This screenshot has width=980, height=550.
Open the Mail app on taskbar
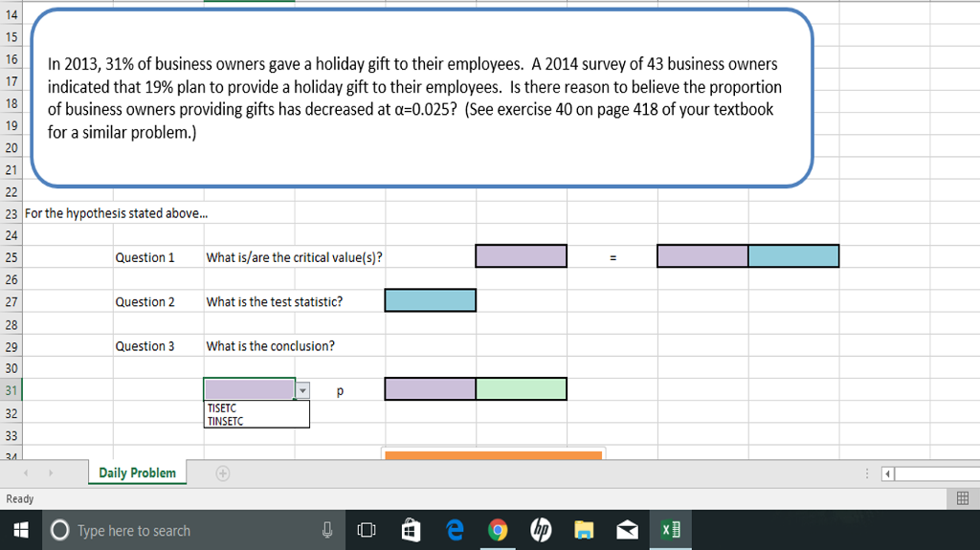tap(627, 531)
